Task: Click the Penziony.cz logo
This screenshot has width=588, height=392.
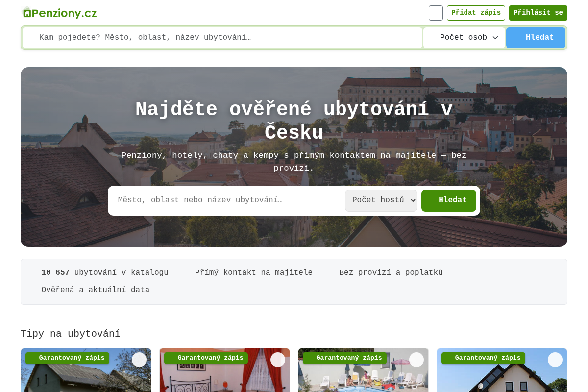Action: [x=59, y=13]
